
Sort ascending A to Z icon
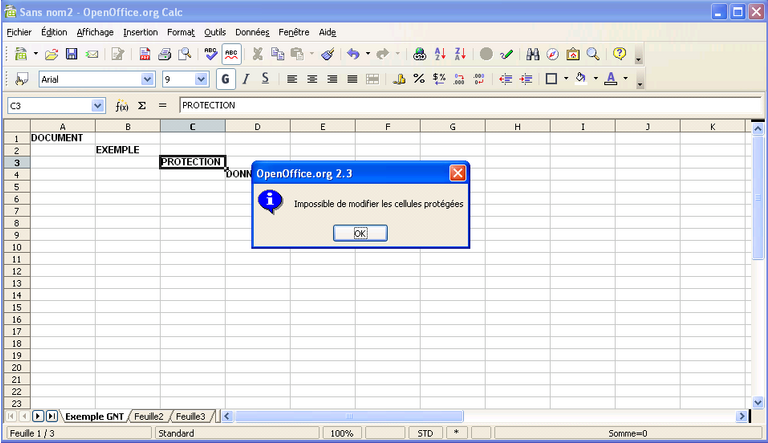(440, 54)
